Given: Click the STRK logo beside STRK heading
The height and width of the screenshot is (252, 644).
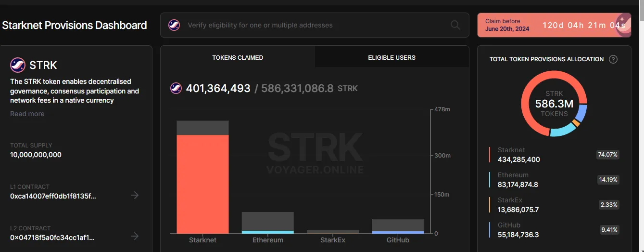Looking at the screenshot, I should tap(18, 65).
